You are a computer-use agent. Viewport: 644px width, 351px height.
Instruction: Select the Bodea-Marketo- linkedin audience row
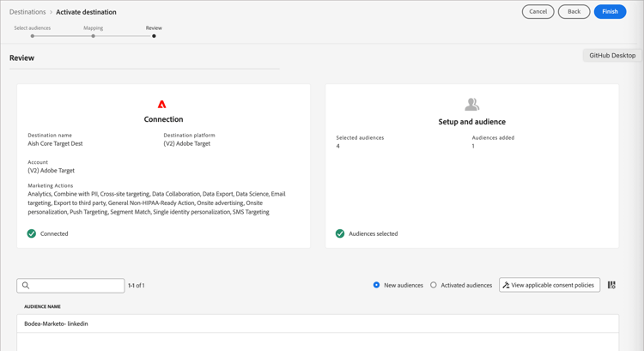[318, 324]
